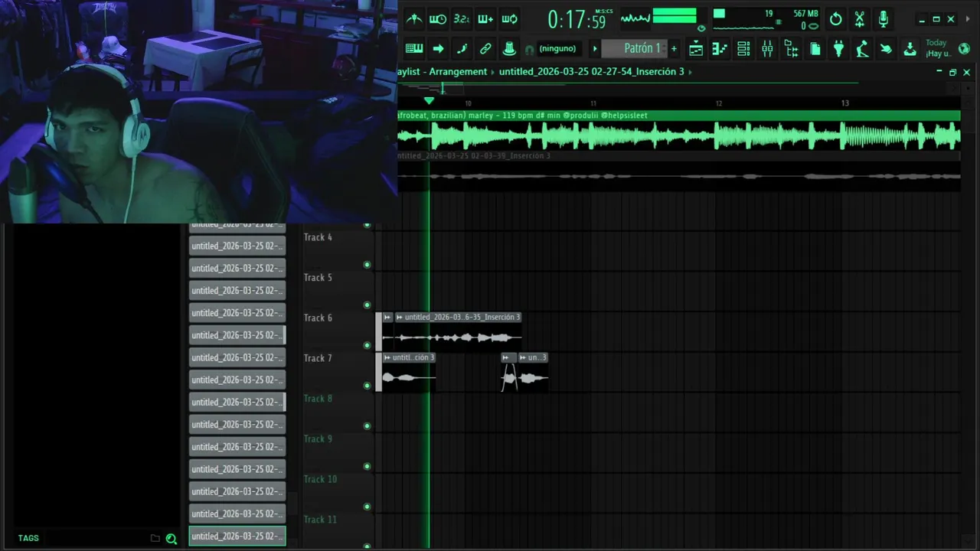This screenshot has width=980, height=551.
Task: Click the 0:17:59 time display
Action: pos(576,20)
